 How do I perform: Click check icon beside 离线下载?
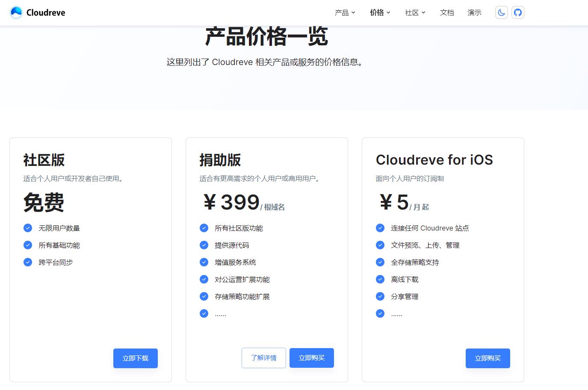coord(380,279)
